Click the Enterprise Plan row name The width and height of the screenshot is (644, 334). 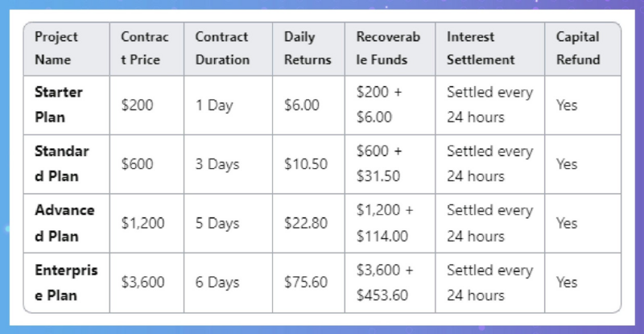click(x=65, y=282)
